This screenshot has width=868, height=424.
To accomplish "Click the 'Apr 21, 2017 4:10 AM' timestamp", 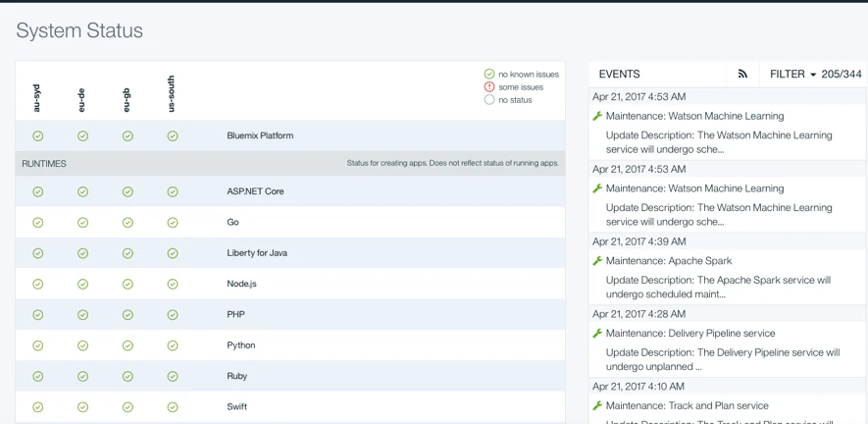I will tap(638, 387).
